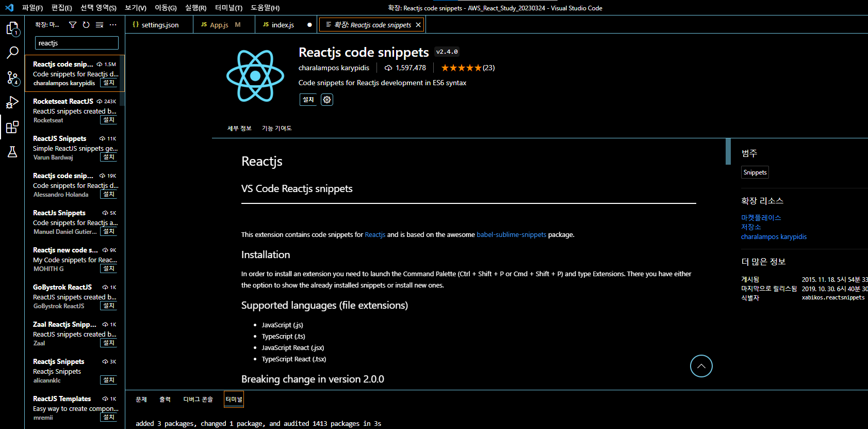
Task: Open the Reactjs link in description
Action: pyautogui.click(x=375, y=234)
